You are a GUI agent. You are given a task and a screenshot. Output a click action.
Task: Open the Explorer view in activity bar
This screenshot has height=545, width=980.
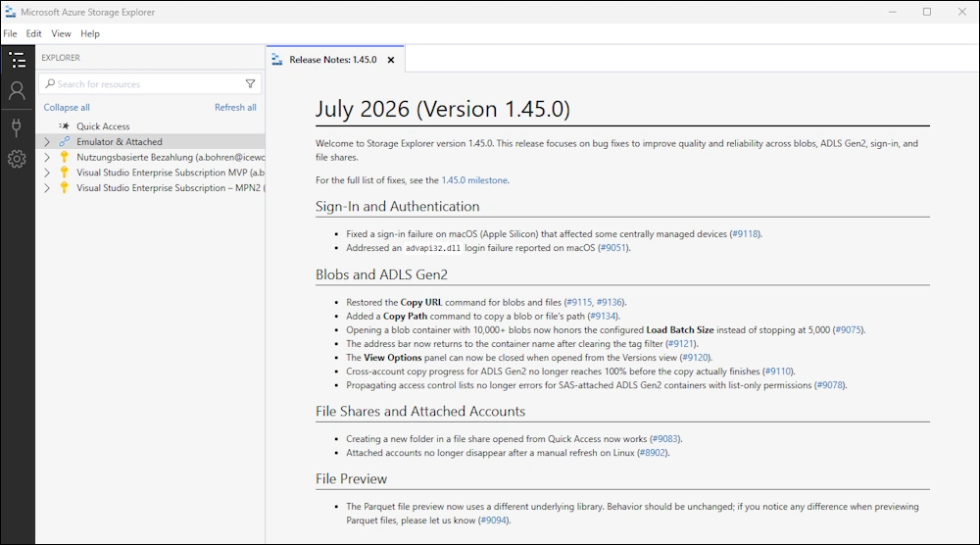click(17, 60)
